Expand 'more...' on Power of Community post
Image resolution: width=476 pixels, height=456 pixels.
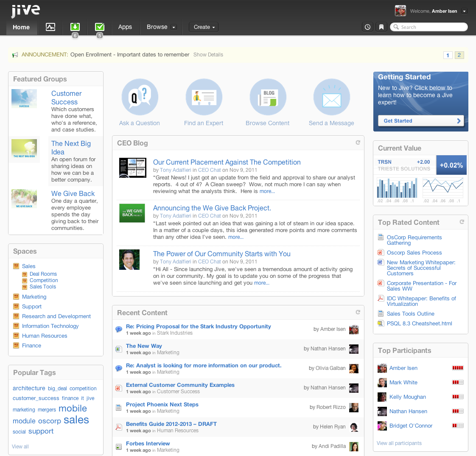(x=262, y=283)
